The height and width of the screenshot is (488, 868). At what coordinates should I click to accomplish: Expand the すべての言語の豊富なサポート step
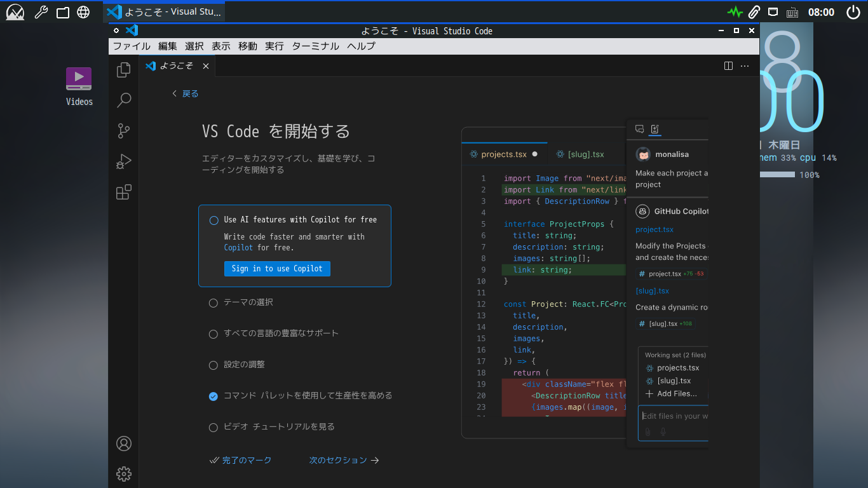tap(281, 334)
